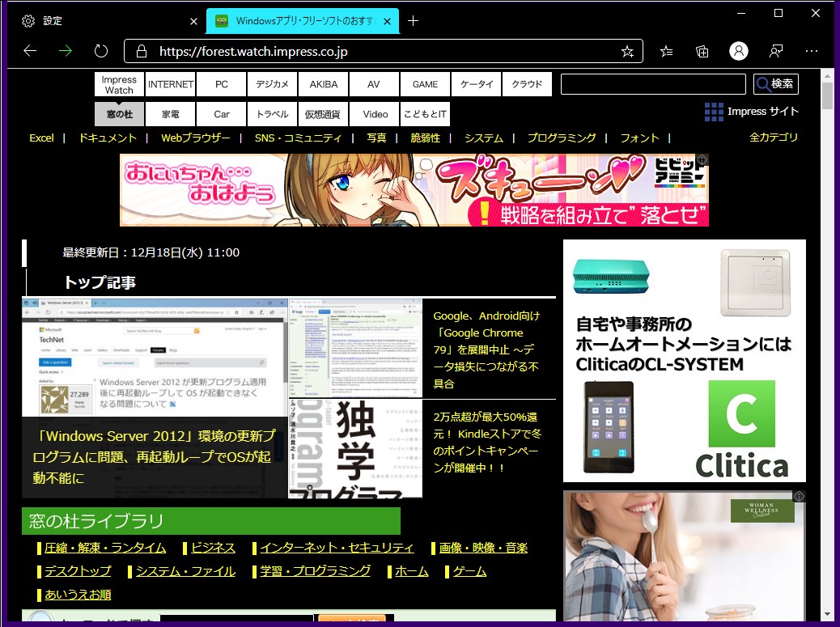The height and width of the screenshot is (627, 840).
Task: Open the ドキュメント category link
Action: tap(108, 138)
